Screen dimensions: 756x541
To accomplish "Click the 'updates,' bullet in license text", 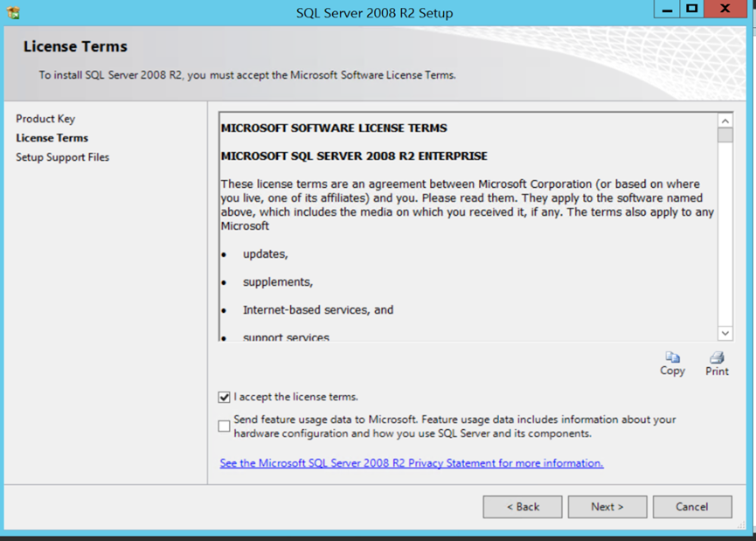I will click(x=265, y=254).
